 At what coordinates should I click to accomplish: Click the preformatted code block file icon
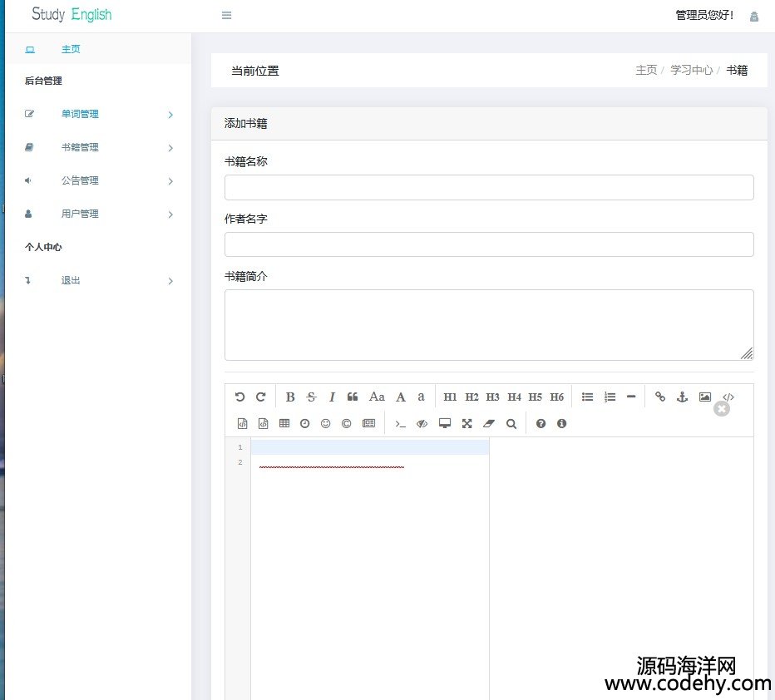click(x=242, y=423)
